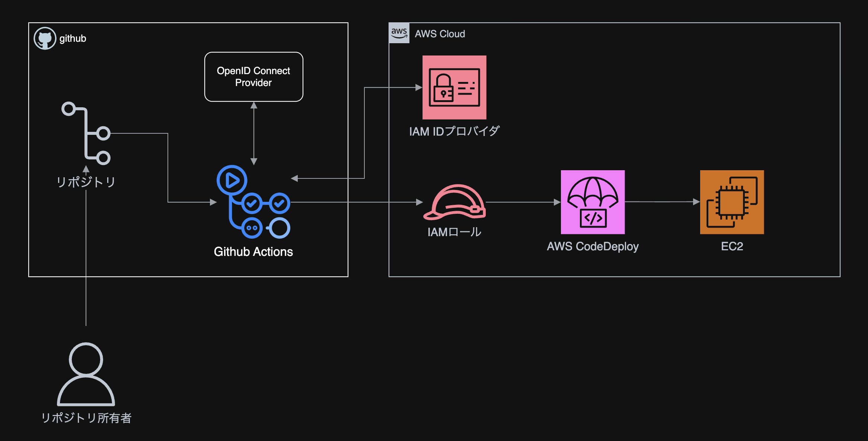Click the IAM ID provider pink icon
868x441 pixels.
point(454,88)
